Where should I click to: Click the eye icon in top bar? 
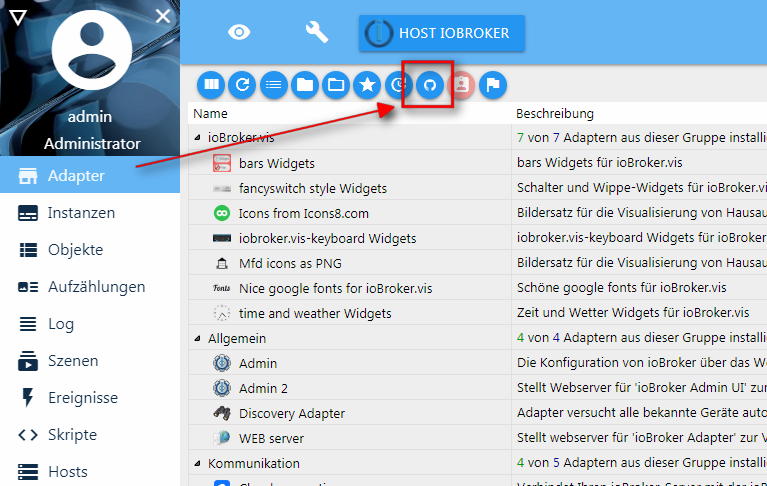[x=239, y=33]
